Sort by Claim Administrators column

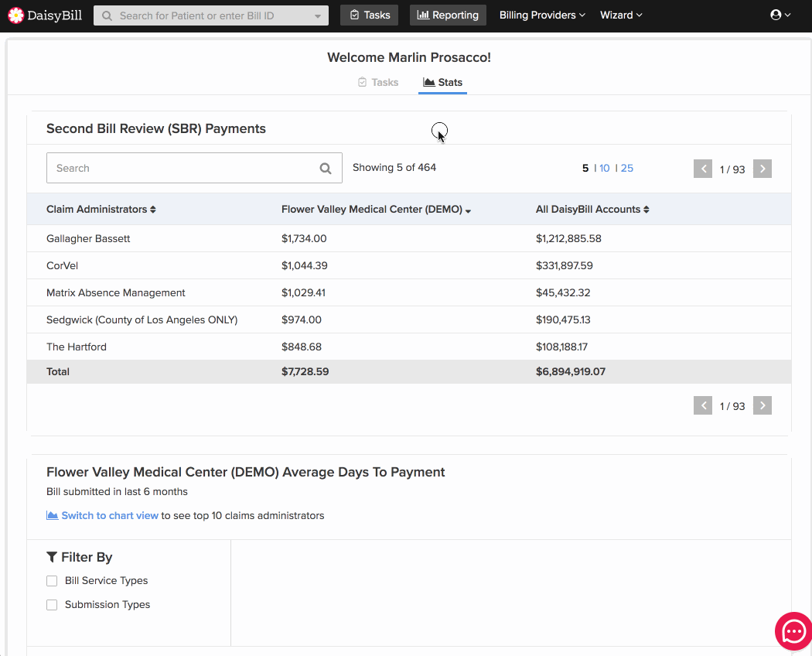pyautogui.click(x=101, y=210)
